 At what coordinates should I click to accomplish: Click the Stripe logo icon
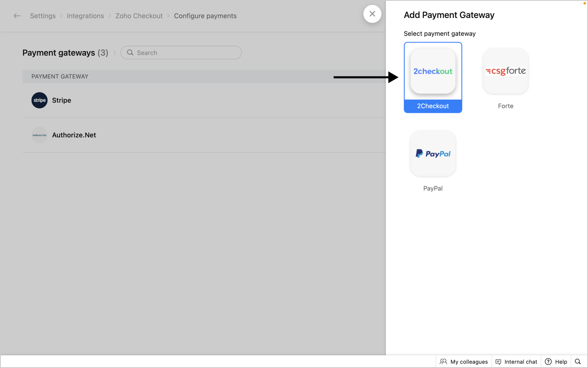[x=40, y=100]
